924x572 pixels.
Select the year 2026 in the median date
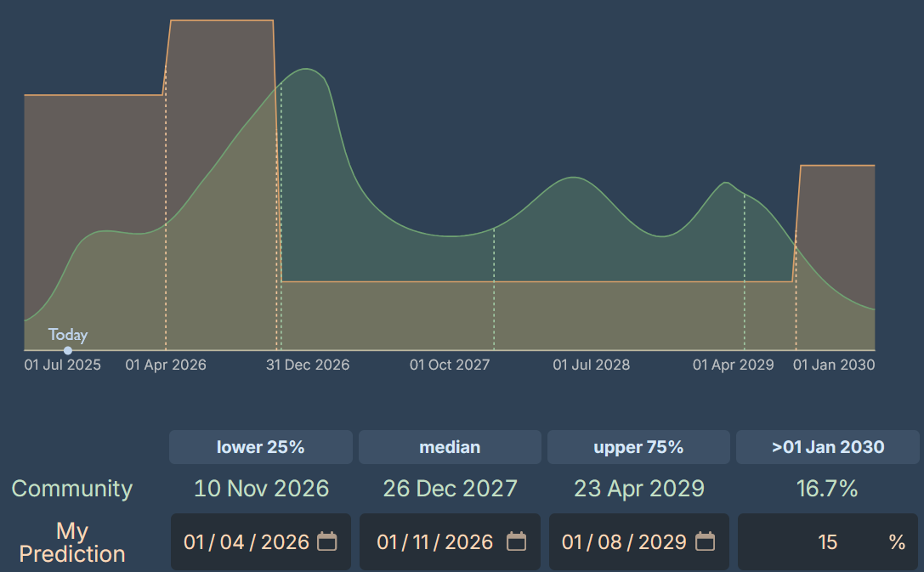click(x=470, y=542)
